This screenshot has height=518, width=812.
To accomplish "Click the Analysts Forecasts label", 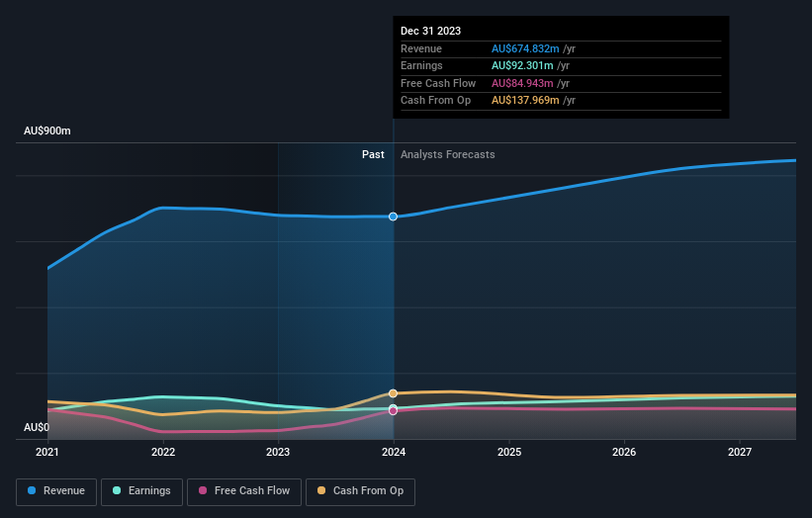I will point(447,154).
